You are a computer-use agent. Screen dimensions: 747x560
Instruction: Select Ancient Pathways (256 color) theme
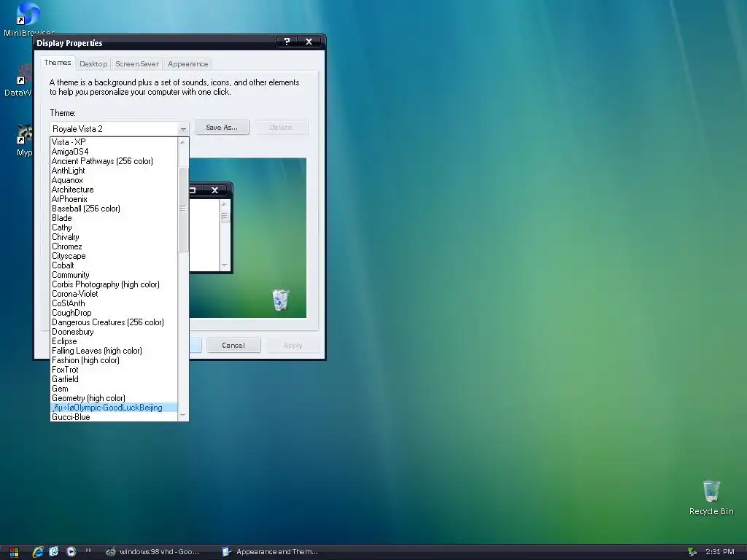coord(114,161)
